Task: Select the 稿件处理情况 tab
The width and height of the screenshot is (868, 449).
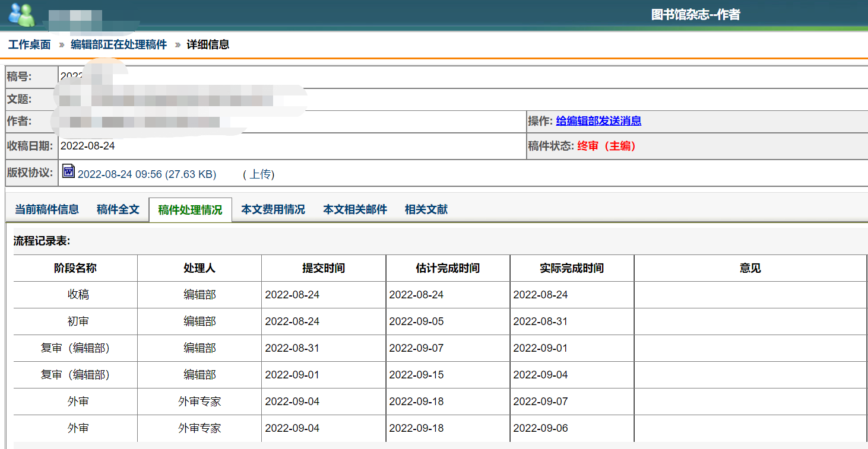Action: tap(190, 210)
